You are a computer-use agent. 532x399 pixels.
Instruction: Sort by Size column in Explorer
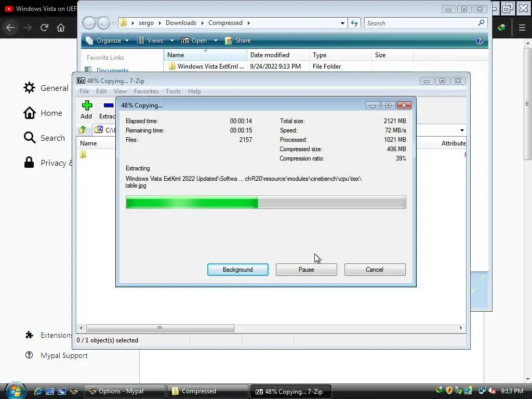[393, 55]
